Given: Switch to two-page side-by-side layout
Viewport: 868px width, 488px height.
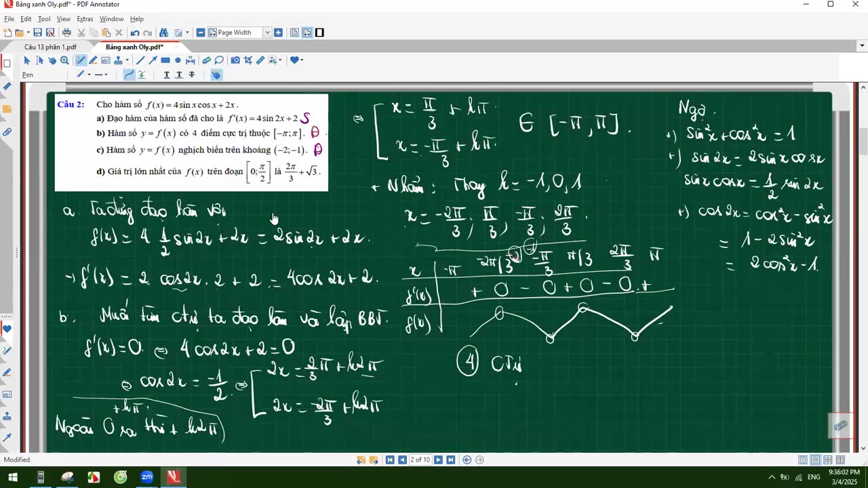Looking at the screenshot, I should point(840,460).
